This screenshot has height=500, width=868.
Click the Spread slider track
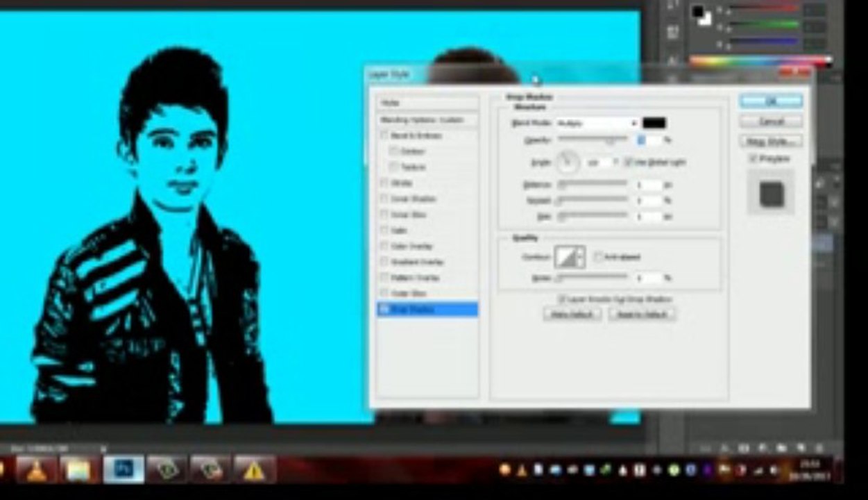593,200
